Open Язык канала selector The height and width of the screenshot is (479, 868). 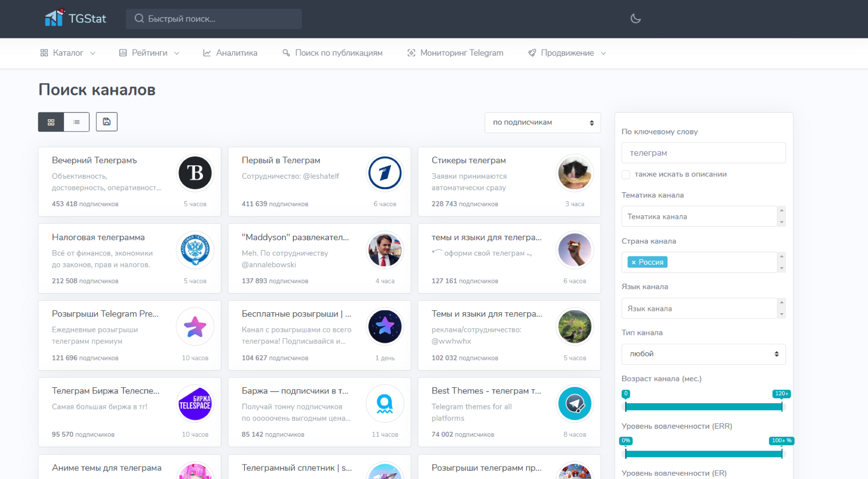699,308
